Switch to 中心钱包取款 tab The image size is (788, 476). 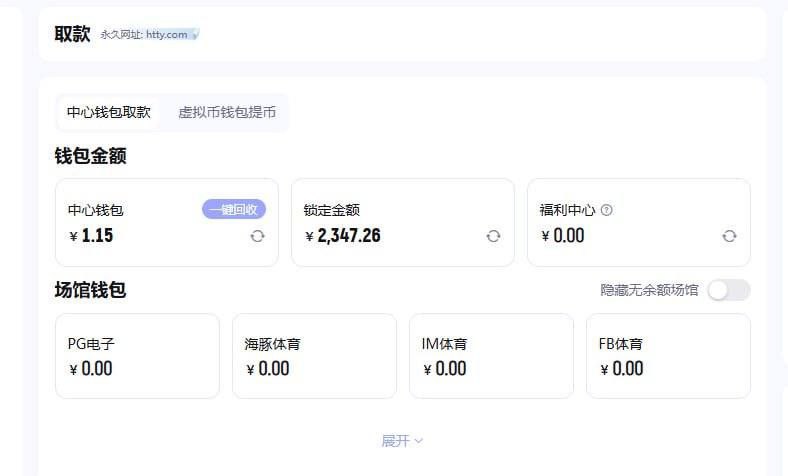tap(109, 112)
